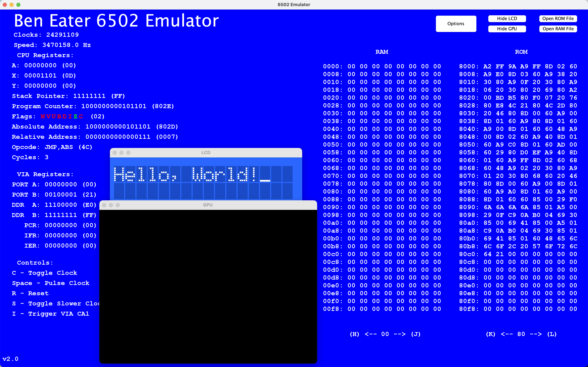The width and height of the screenshot is (588, 367).
Task: Click the v2.0 version label
Action: pyautogui.click(x=10, y=359)
